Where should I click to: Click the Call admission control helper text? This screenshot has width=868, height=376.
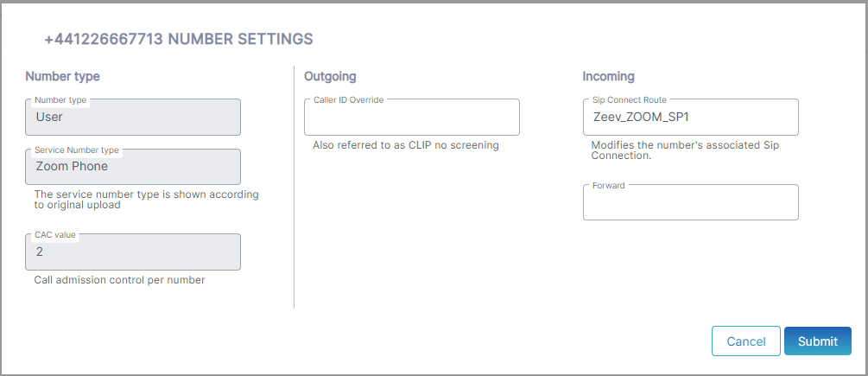[x=119, y=280]
